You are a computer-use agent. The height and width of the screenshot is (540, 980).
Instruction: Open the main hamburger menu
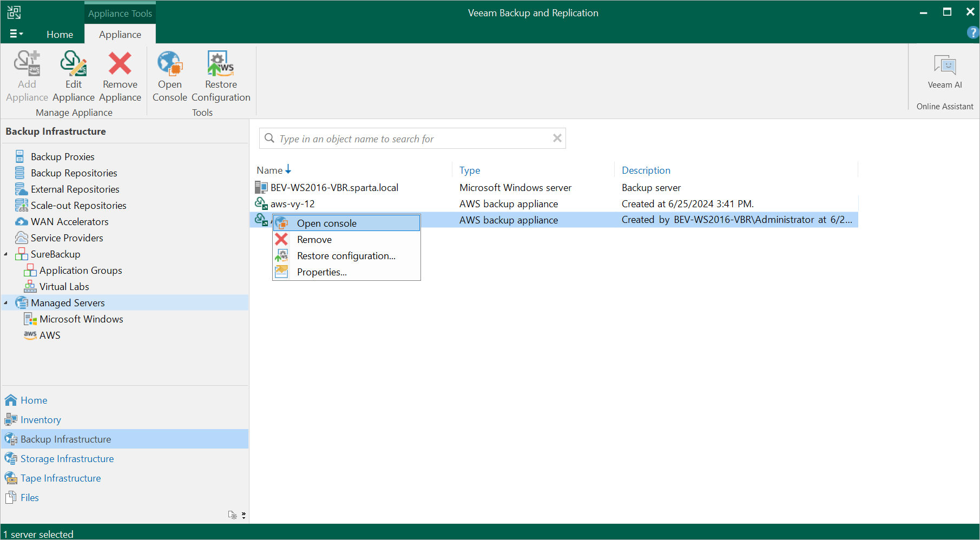[x=16, y=34]
